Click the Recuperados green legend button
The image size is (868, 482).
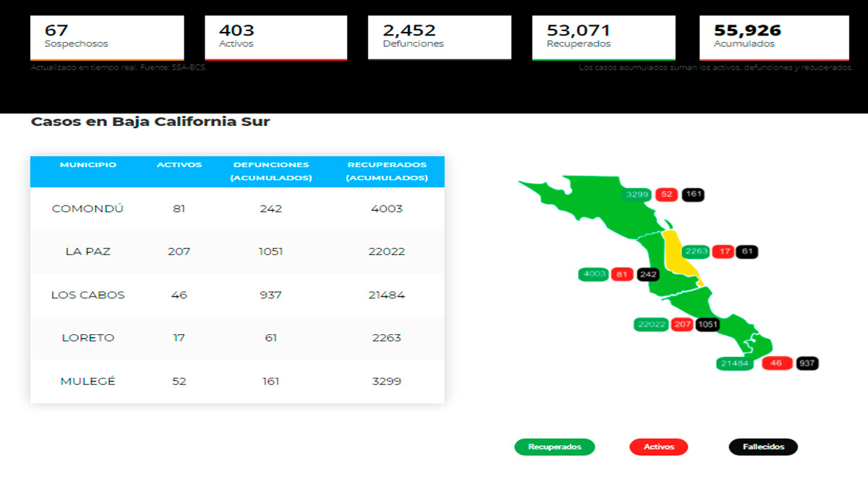[554, 447]
